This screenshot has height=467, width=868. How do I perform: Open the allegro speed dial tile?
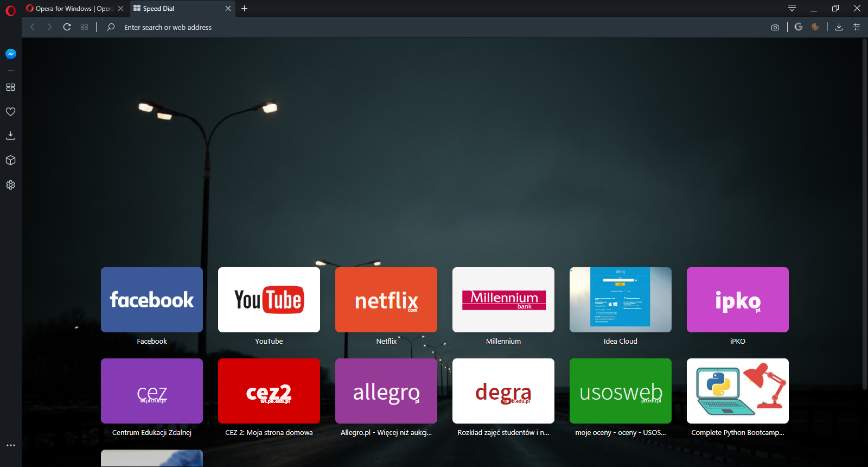point(386,391)
